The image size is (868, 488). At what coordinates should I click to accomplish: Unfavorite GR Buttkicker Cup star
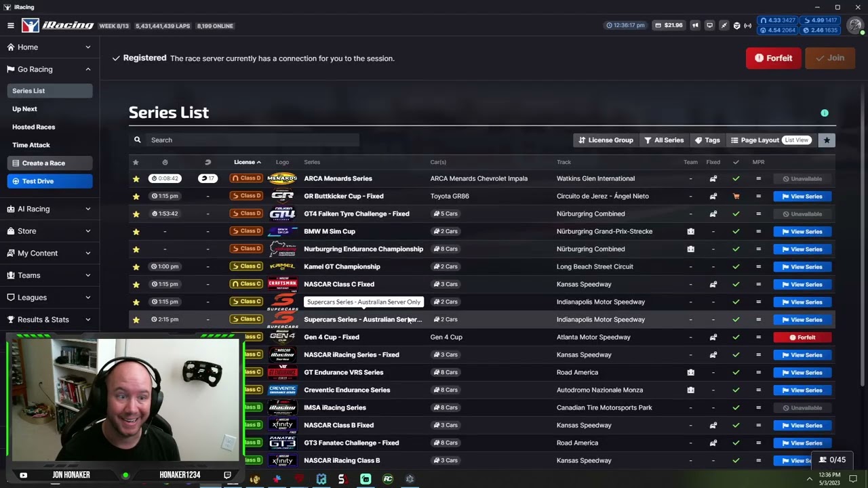point(136,197)
